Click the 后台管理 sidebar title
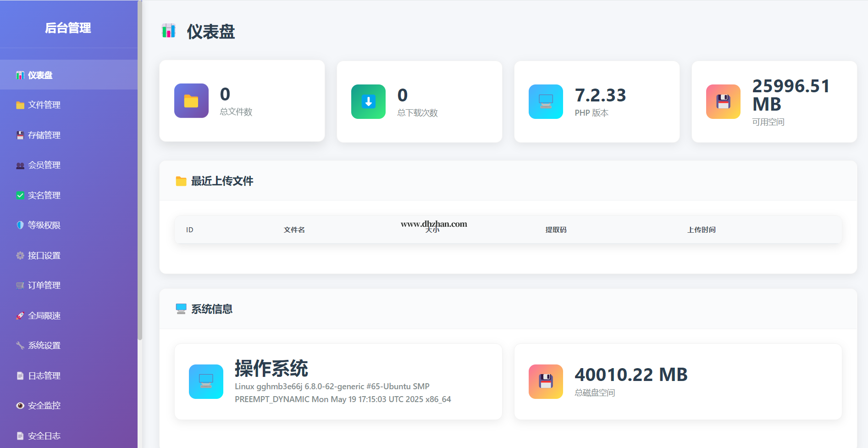The image size is (868, 448). 68,28
